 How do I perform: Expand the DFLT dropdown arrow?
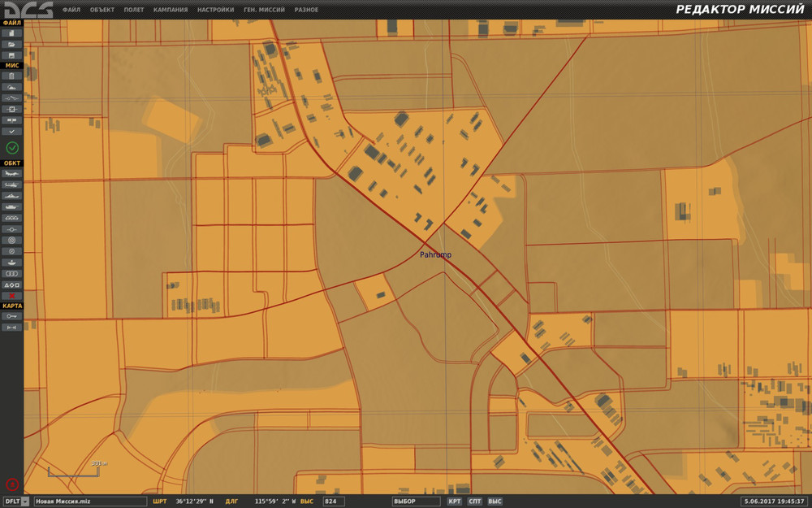point(25,501)
